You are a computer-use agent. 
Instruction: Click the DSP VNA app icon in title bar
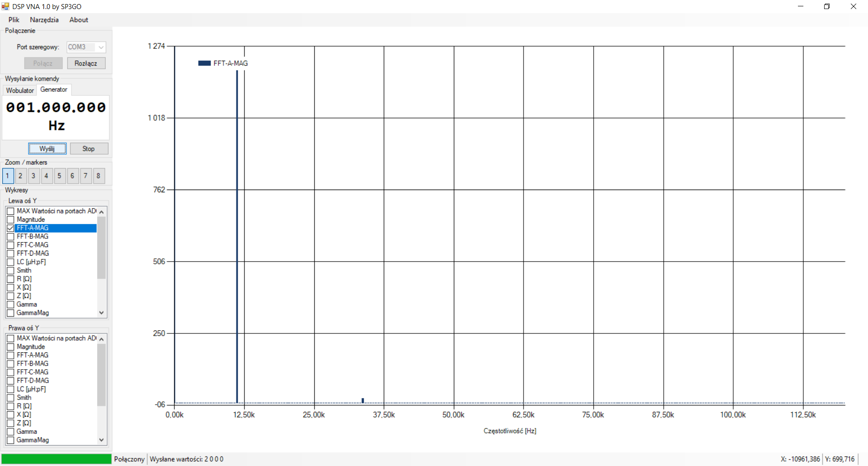point(5,6)
